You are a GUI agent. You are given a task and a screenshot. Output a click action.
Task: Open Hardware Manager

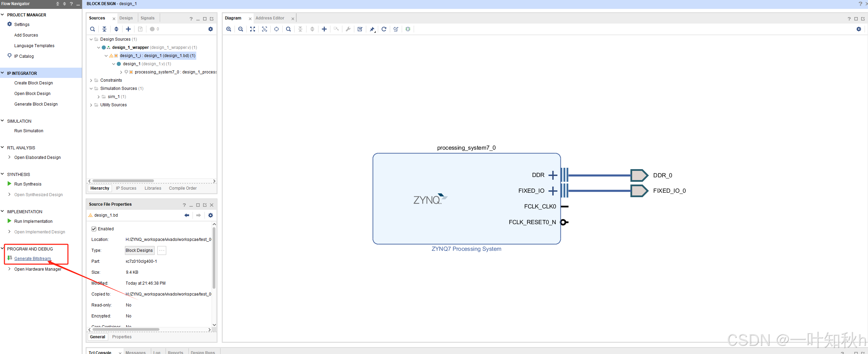point(38,269)
